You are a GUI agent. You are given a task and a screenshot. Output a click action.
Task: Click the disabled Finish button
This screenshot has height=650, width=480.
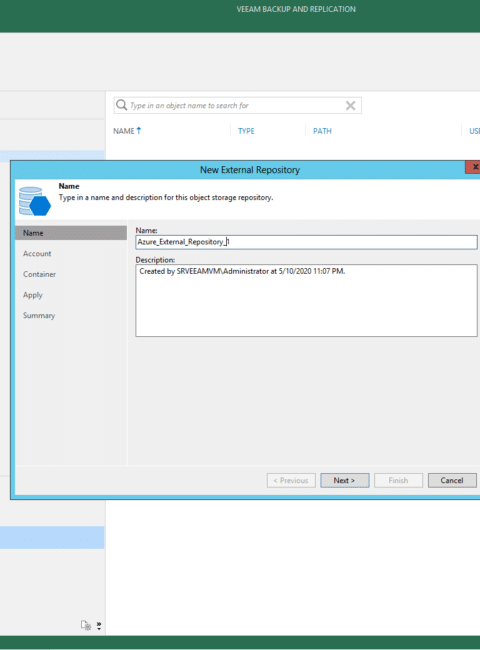click(398, 480)
